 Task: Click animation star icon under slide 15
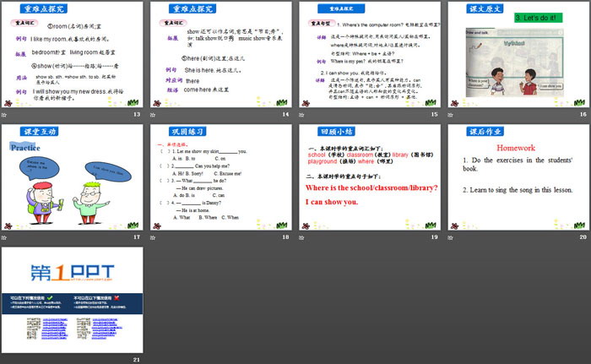coord(301,115)
